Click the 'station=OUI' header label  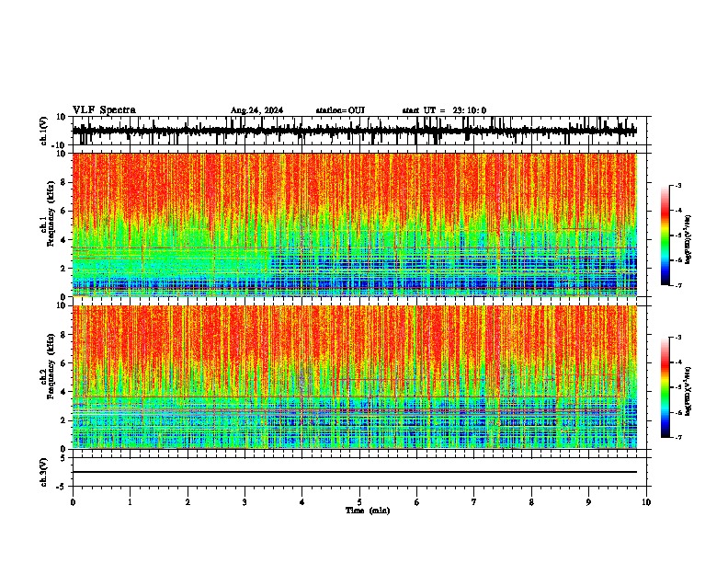click(340, 110)
